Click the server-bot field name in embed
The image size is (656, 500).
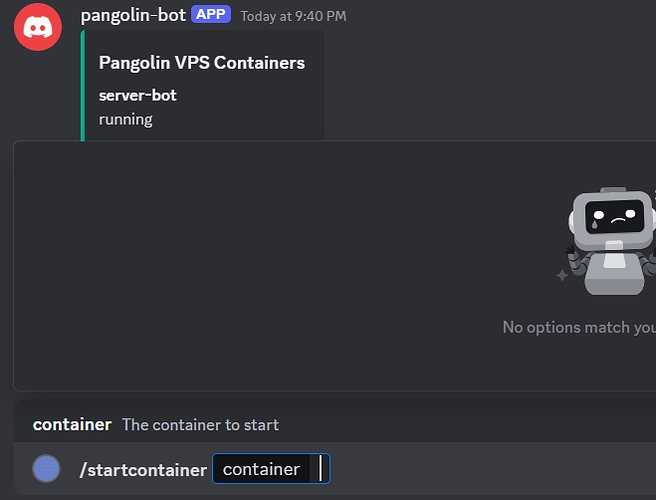coord(138,95)
